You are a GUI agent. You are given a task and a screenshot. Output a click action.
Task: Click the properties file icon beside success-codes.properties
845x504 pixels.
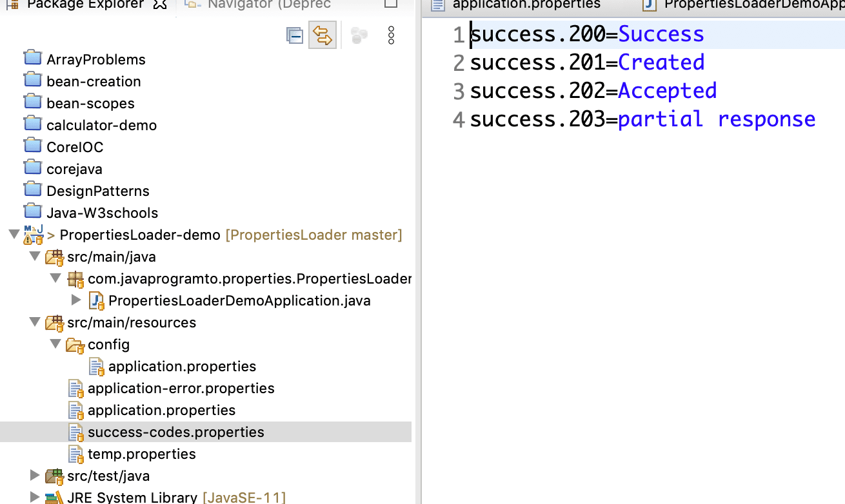click(x=77, y=432)
